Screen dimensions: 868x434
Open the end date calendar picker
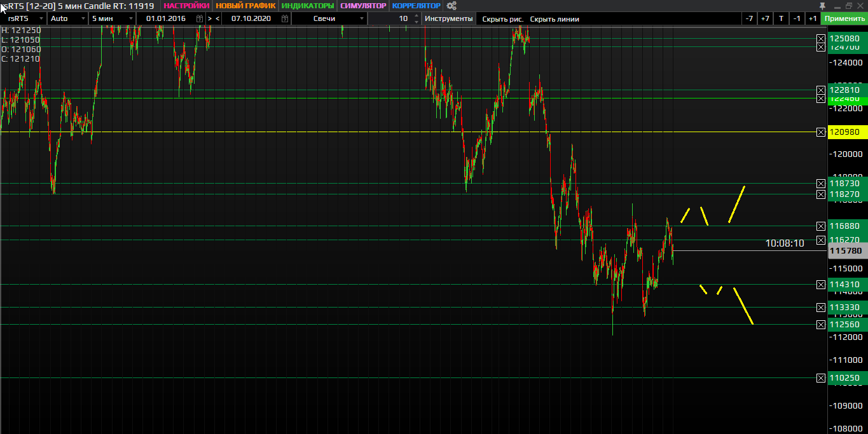coord(284,18)
